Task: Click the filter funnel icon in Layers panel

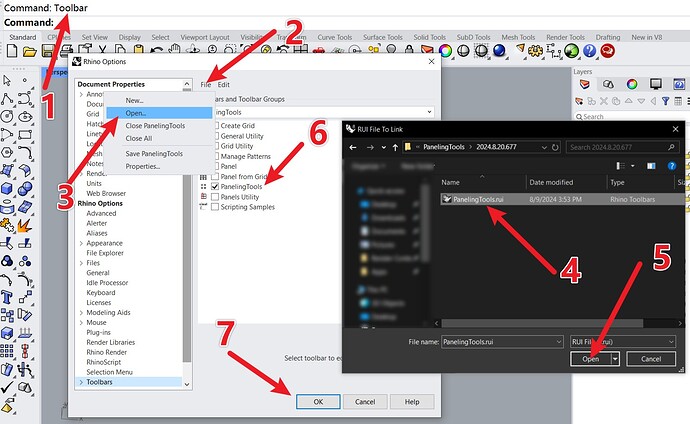Action: coord(665,102)
